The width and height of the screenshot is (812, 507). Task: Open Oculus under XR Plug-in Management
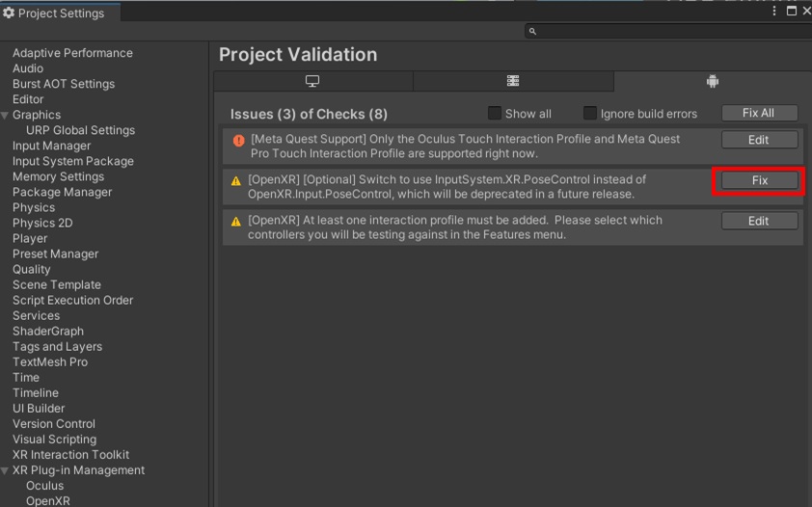[45, 487]
